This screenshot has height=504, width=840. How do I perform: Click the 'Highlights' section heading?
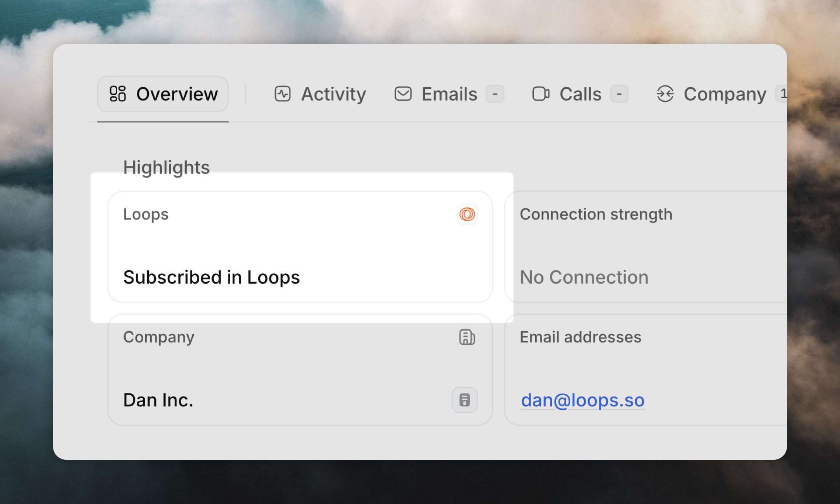coord(167,167)
